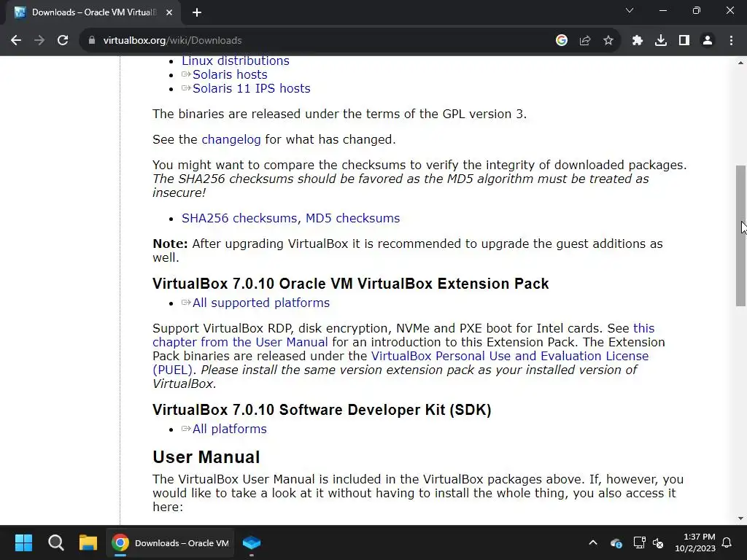747x560 pixels.
Task: Open VirtualBox app in taskbar
Action: [x=252, y=542]
